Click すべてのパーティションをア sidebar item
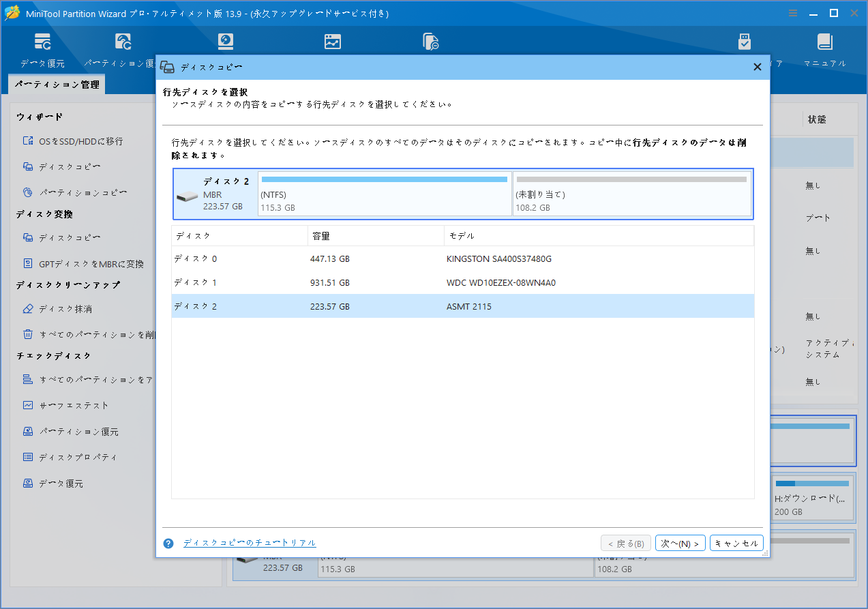 (x=88, y=380)
